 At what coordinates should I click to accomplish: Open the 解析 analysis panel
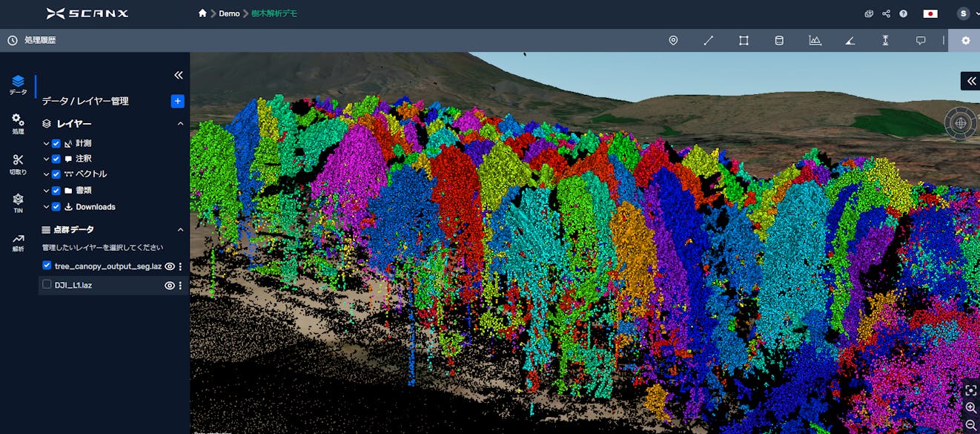[18, 239]
